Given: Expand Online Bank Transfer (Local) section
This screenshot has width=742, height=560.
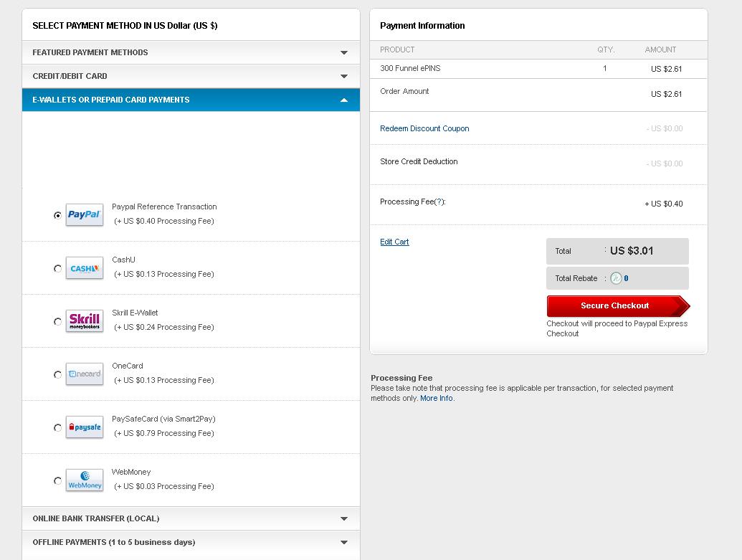Looking at the screenshot, I should point(191,518).
